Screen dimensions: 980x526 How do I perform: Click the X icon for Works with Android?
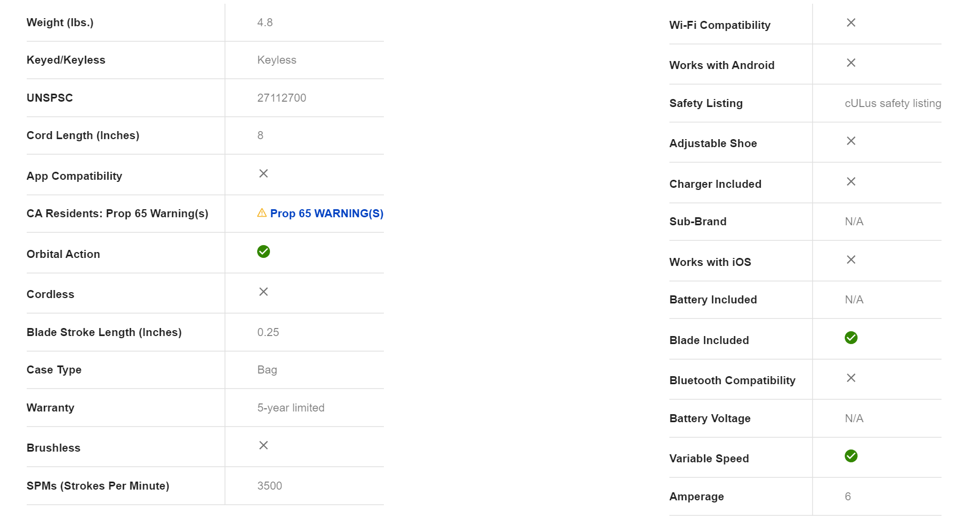(x=851, y=63)
